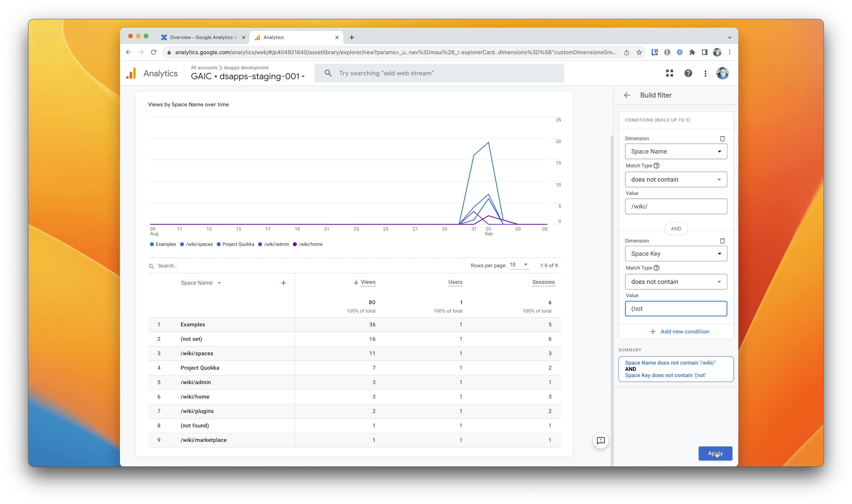
Task: Click the AND operator chip
Action: pyautogui.click(x=676, y=229)
